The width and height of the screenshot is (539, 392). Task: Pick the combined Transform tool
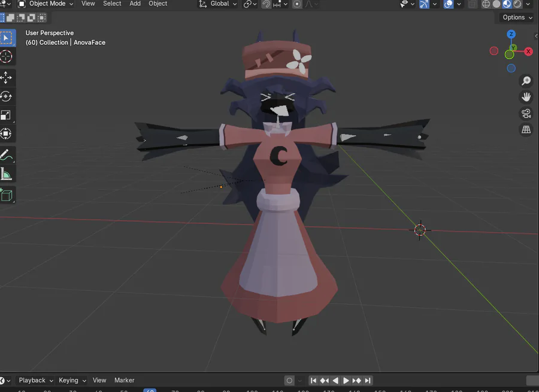tap(7, 133)
